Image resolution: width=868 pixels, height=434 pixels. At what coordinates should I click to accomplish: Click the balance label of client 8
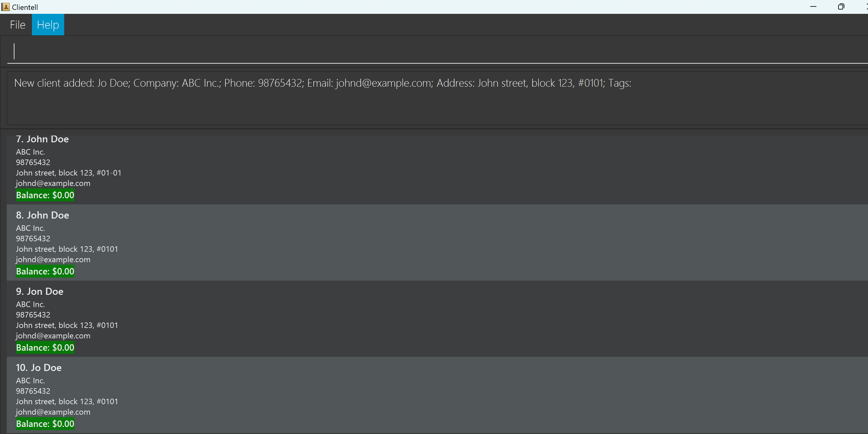45,271
